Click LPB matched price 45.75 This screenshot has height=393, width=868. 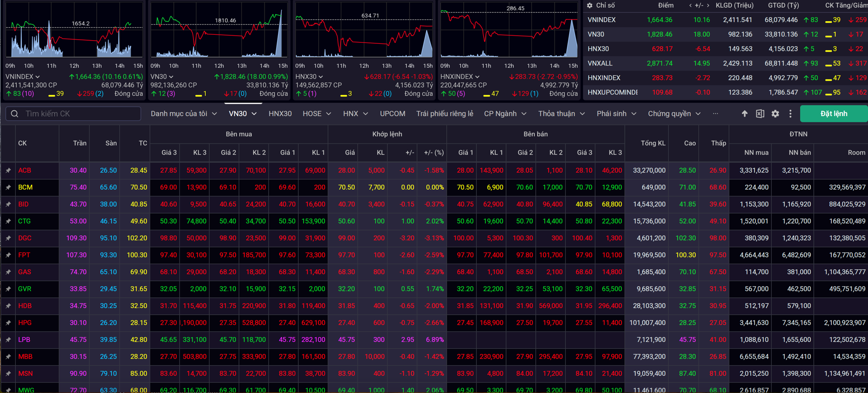tap(346, 340)
